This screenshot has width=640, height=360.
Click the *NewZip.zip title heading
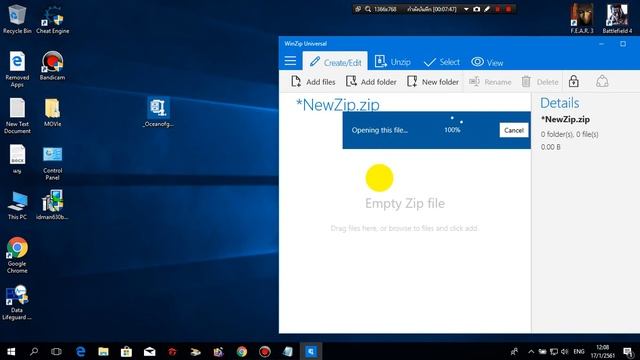click(x=338, y=105)
